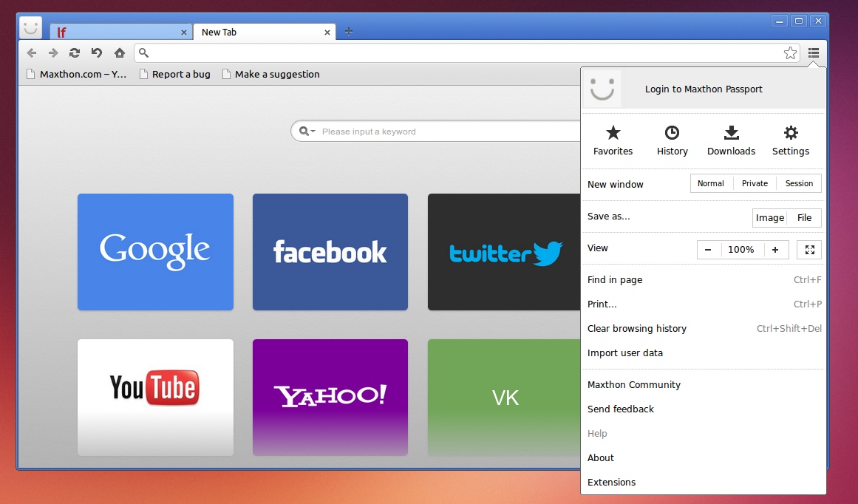Click the Maxthon smiley icon in title bar

(x=30, y=27)
